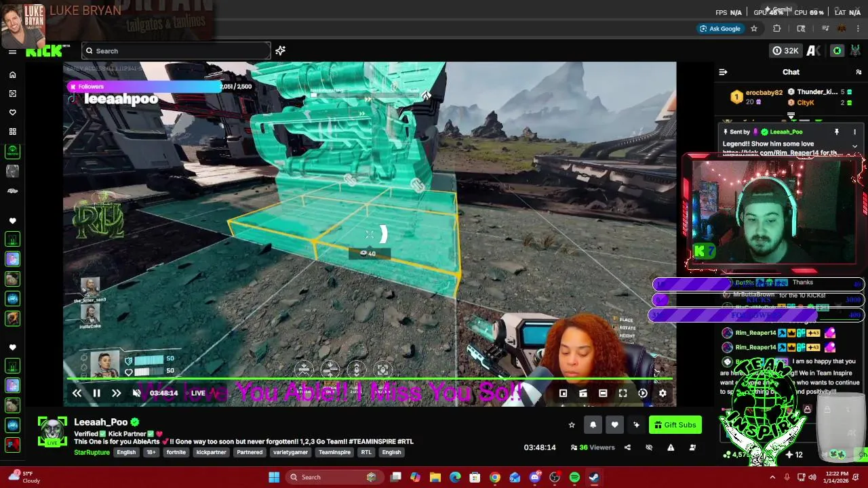Viewport: 868px width, 488px height.
Task: Toggle stream notifications bell
Action: coord(593,425)
